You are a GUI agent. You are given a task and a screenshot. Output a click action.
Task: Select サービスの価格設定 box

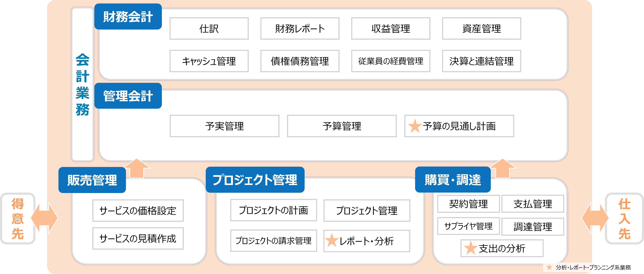(138, 211)
